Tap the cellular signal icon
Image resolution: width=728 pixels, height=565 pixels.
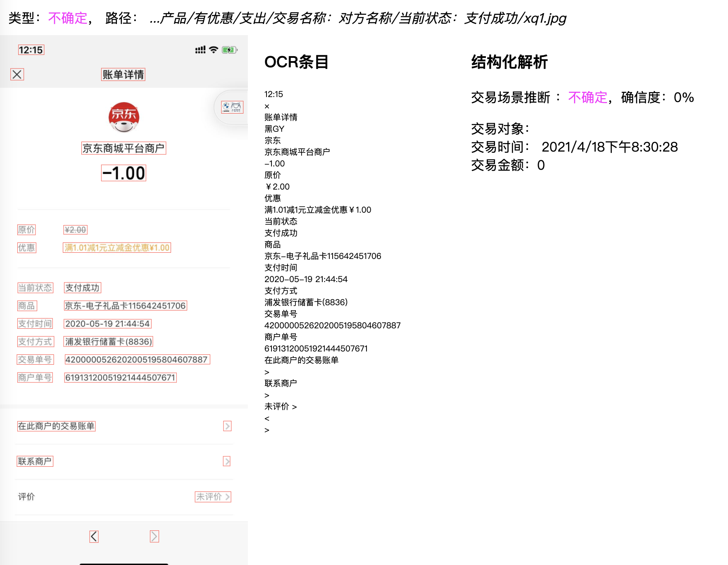pyautogui.click(x=200, y=50)
